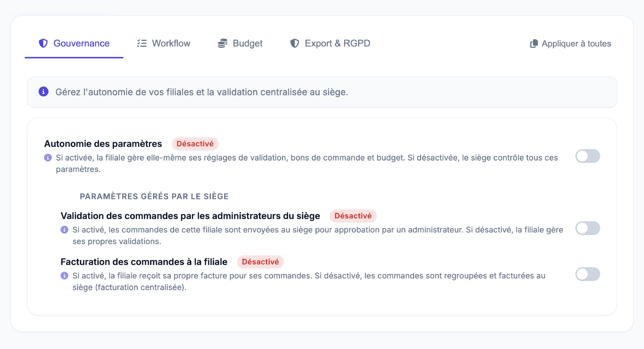This screenshot has height=349, width=644.
Task: Click the checklist icon in the Workflow tab
Action: 142,43
